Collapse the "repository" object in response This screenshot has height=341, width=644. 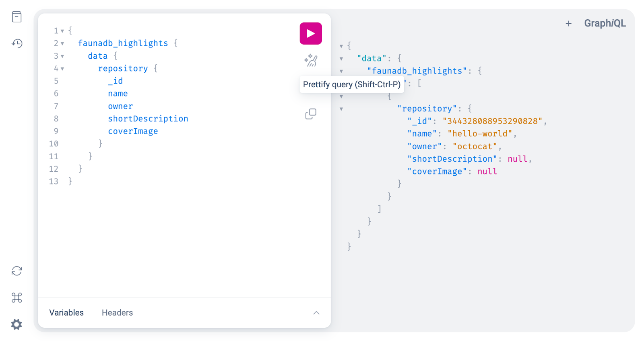[x=341, y=109]
